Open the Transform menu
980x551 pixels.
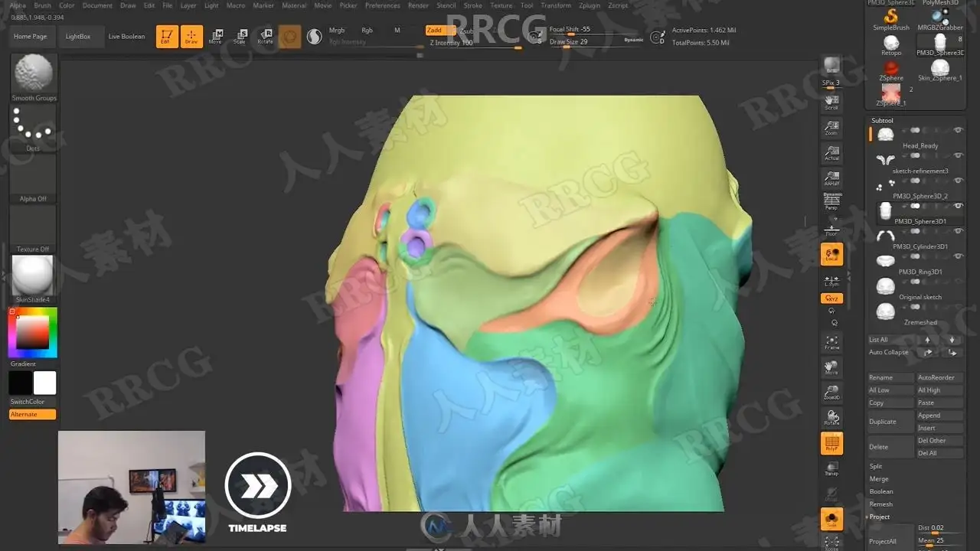click(x=556, y=5)
